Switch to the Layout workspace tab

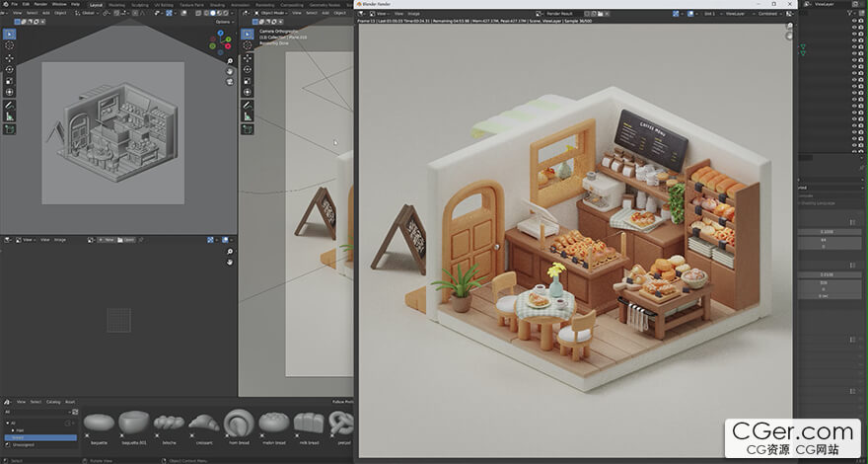click(96, 4)
